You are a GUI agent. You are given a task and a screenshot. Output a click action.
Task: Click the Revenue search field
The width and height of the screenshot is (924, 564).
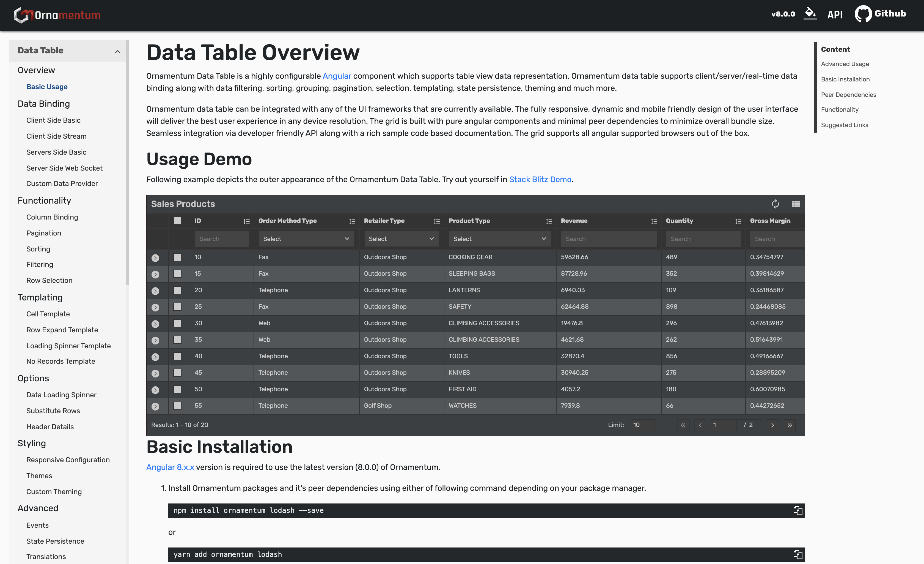(608, 239)
